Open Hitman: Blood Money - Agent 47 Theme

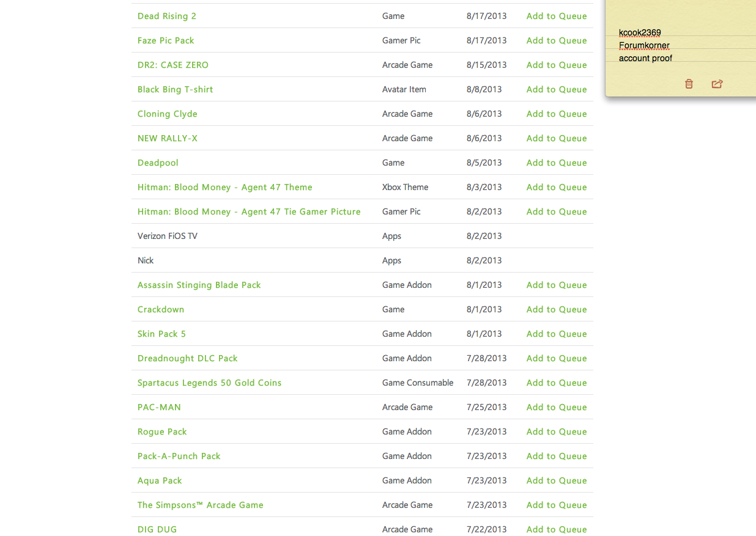[x=225, y=187]
